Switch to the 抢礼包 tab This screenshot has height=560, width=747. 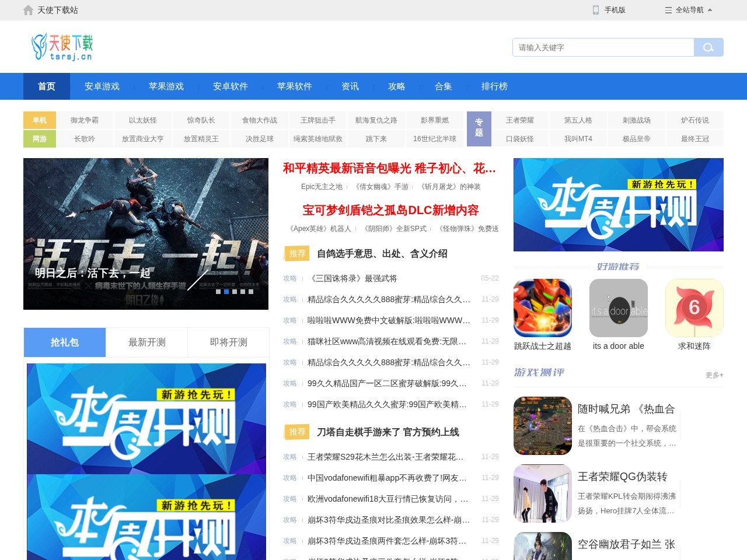pos(65,342)
